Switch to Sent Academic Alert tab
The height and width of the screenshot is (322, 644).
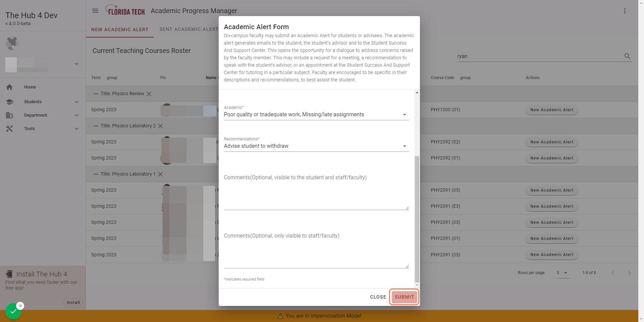(190, 29)
